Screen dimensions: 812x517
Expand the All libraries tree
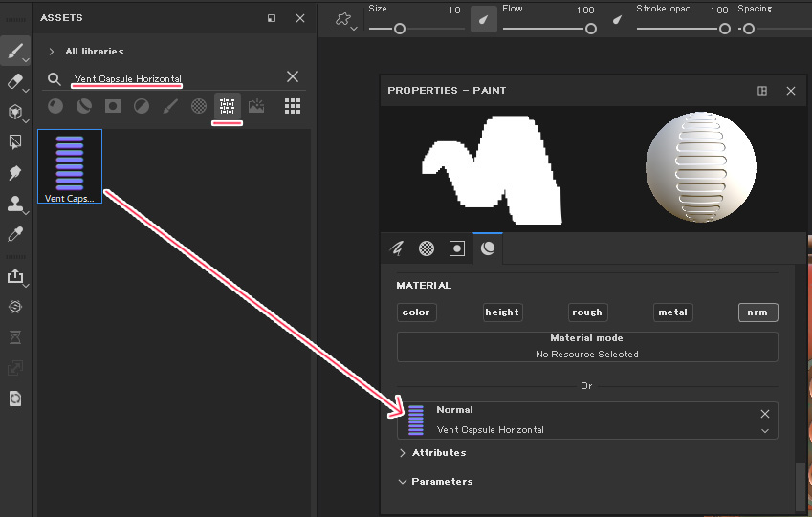[51, 52]
